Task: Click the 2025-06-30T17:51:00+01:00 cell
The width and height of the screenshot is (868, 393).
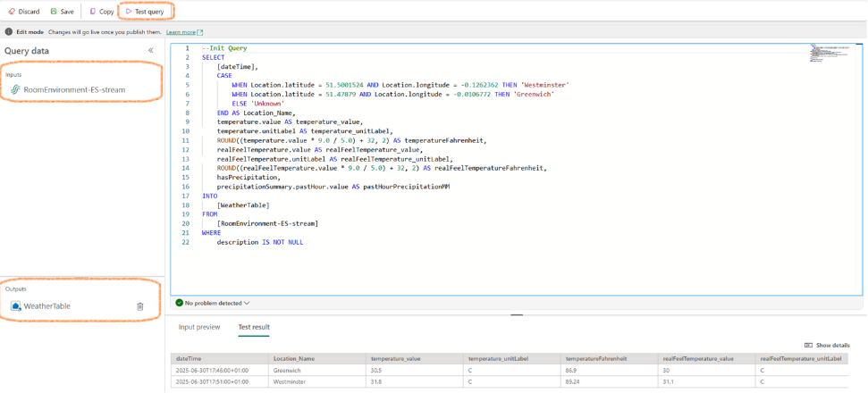Action: click(219, 381)
